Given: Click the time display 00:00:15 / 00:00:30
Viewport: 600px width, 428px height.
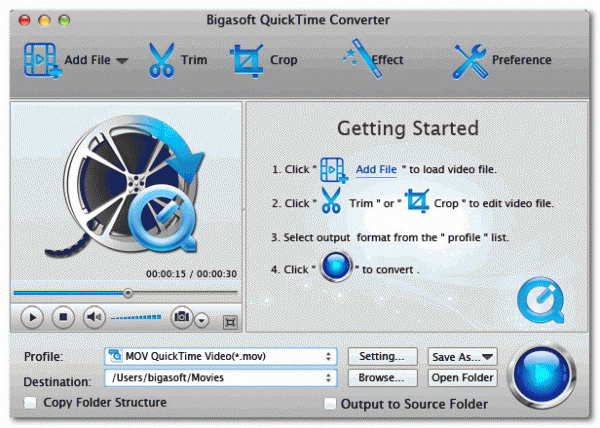Looking at the screenshot, I should [x=191, y=274].
